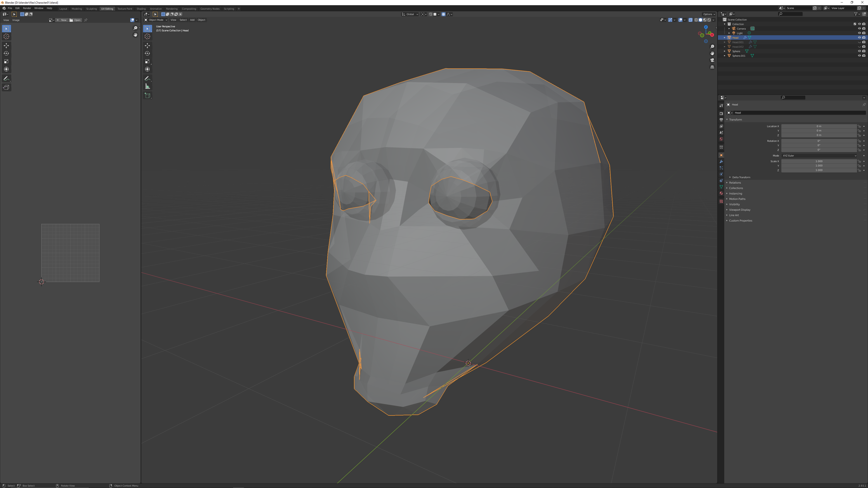Click the 3D viewport zoom magnifier icon
Image resolution: width=868 pixels, height=488 pixels.
pos(712,47)
